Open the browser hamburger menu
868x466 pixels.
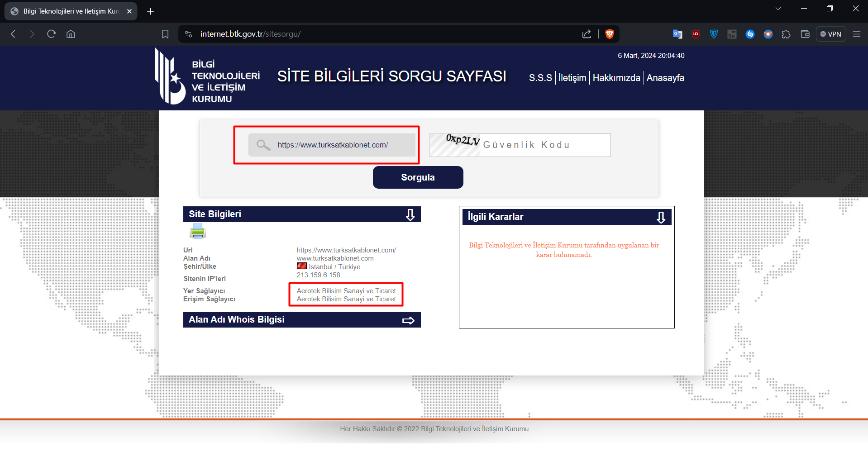click(856, 34)
